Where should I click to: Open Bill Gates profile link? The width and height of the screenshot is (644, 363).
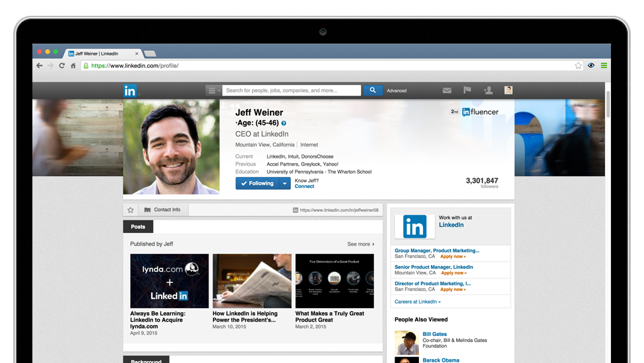[435, 334]
